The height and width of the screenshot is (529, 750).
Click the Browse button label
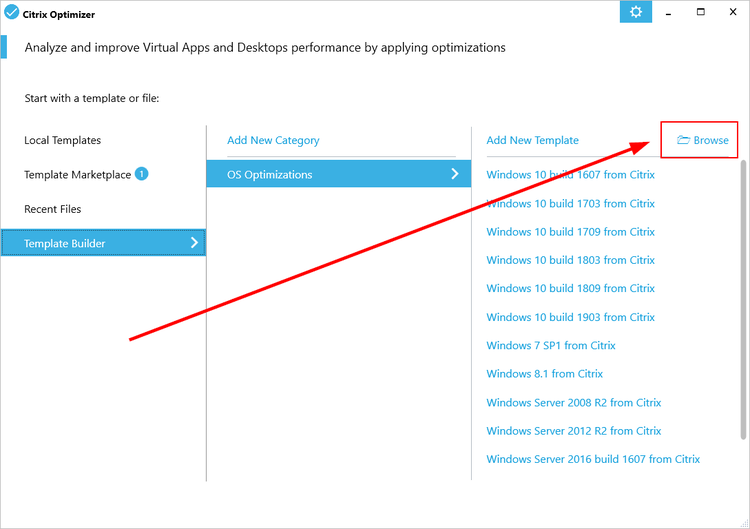(x=711, y=140)
